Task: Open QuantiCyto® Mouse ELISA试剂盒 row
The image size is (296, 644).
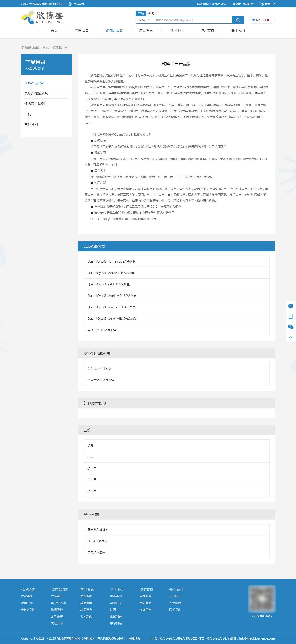Action: point(177,273)
